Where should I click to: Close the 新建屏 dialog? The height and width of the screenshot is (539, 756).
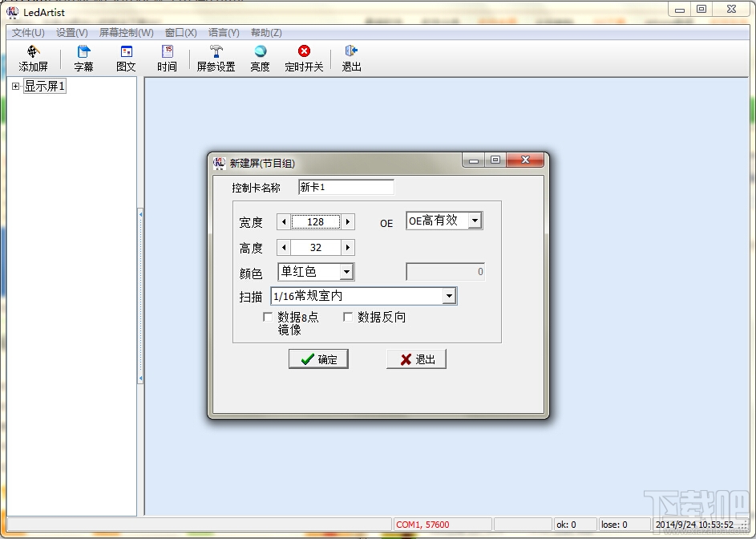tap(525, 160)
